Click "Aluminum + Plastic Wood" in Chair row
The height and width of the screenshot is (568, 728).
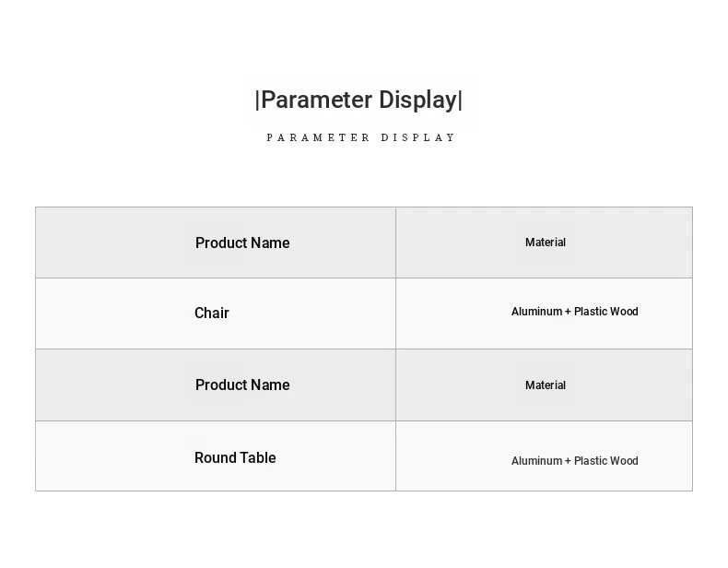tap(574, 312)
